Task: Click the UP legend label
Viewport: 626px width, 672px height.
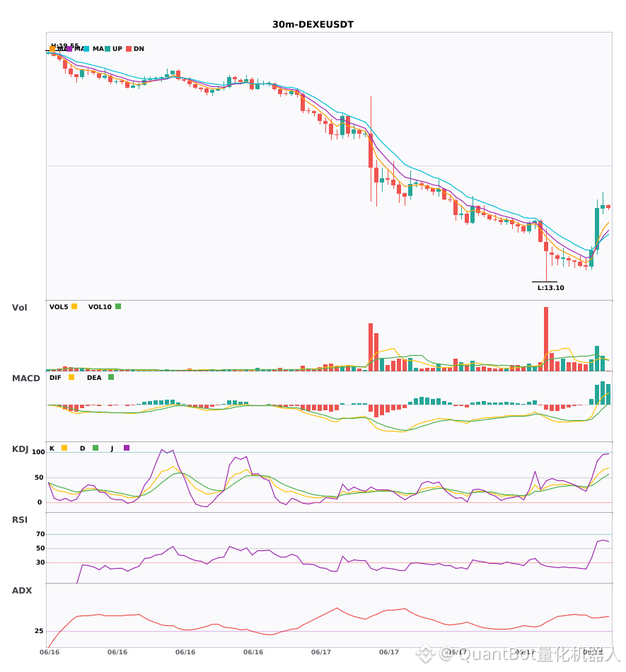Action: point(117,49)
